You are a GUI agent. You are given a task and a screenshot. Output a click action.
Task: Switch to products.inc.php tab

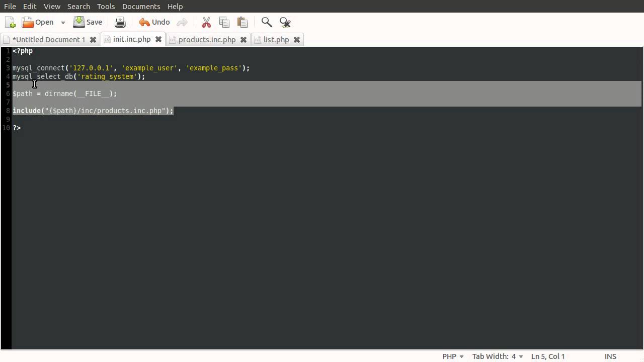207,39
